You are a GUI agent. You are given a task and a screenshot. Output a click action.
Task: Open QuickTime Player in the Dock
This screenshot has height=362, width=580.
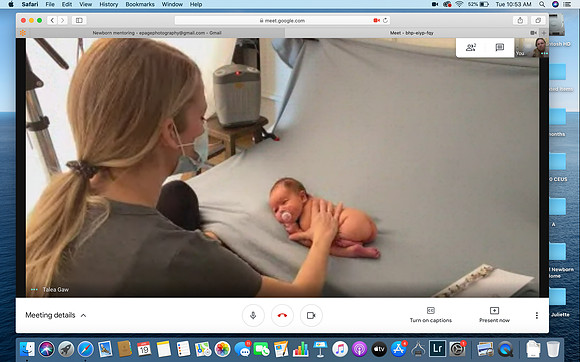pos(505,349)
